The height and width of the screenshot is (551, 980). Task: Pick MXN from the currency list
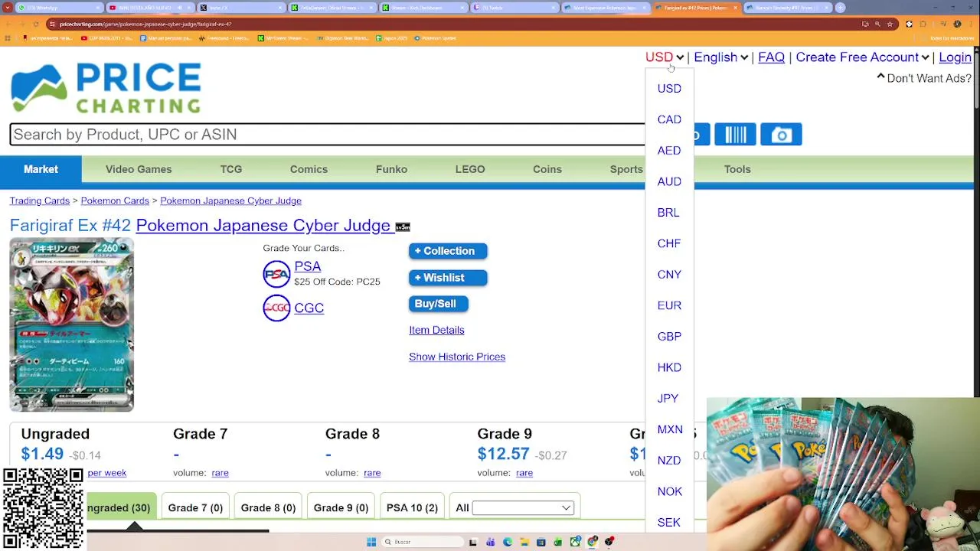click(670, 429)
